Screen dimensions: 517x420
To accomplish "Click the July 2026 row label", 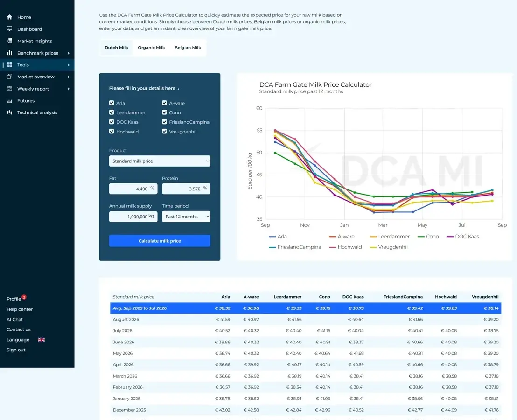I will pyautogui.click(x=122, y=331).
